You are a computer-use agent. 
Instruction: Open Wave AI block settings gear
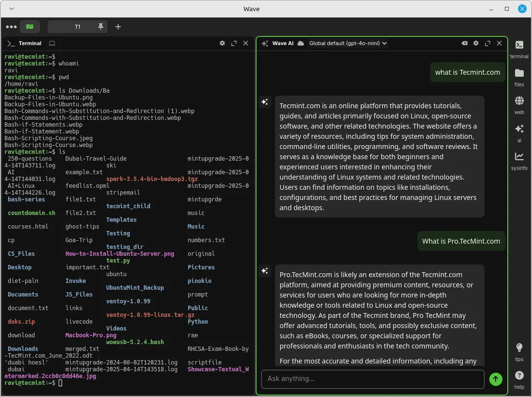(476, 43)
